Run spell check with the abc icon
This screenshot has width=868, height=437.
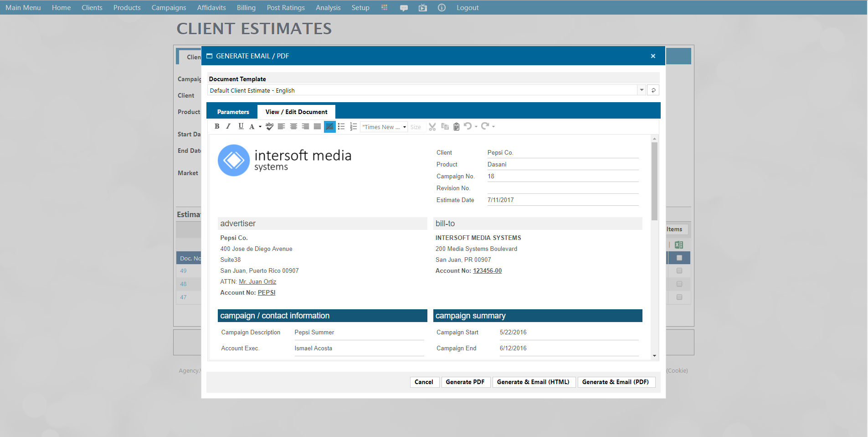[269, 127]
